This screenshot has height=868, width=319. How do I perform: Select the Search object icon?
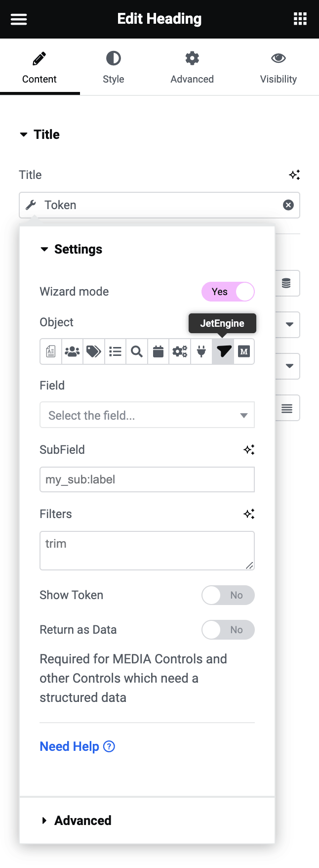pos(137,351)
